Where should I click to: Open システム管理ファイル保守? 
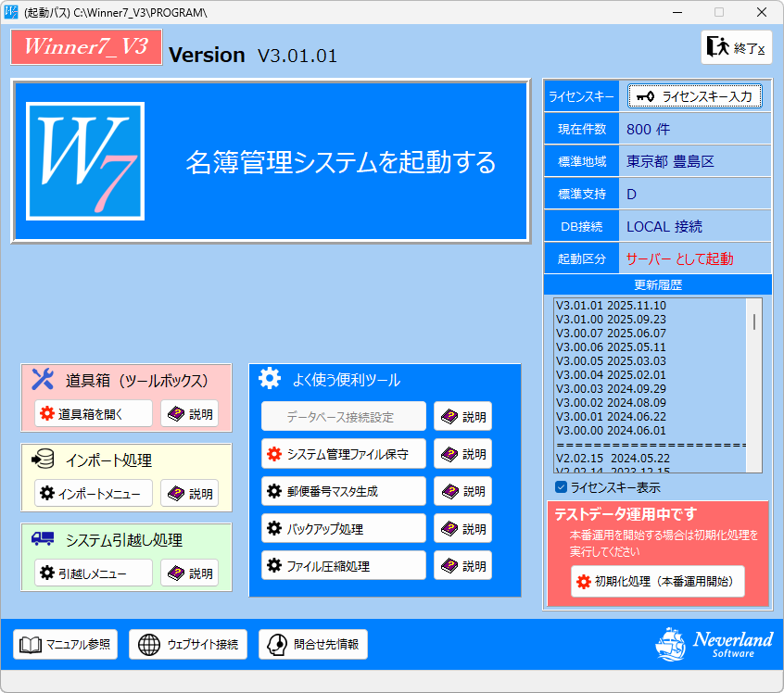click(344, 453)
